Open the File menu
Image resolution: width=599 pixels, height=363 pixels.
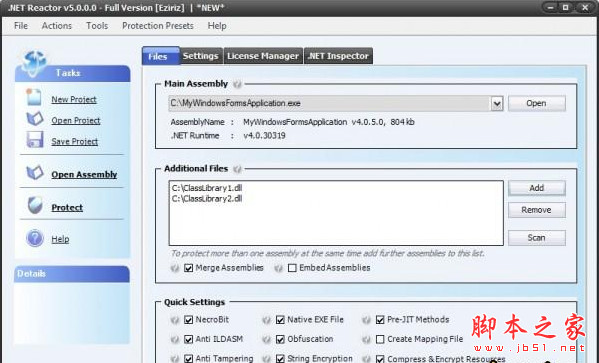point(21,26)
